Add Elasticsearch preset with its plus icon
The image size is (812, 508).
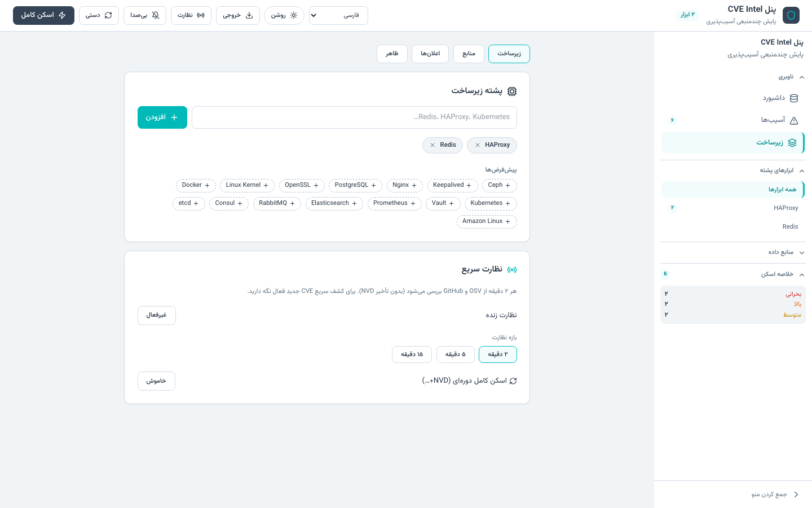click(354, 203)
